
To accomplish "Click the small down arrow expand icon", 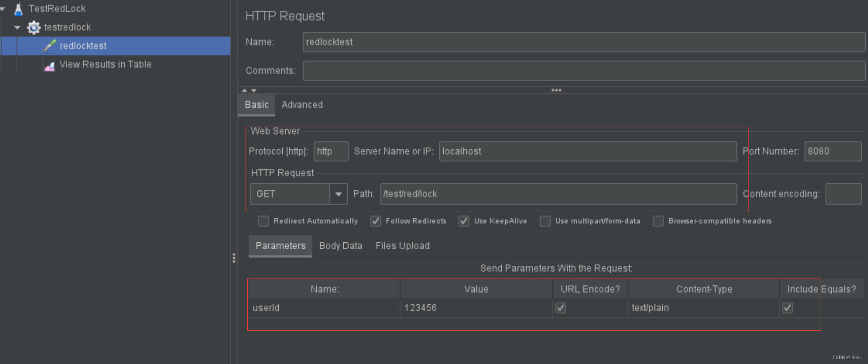I will (x=254, y=90).
